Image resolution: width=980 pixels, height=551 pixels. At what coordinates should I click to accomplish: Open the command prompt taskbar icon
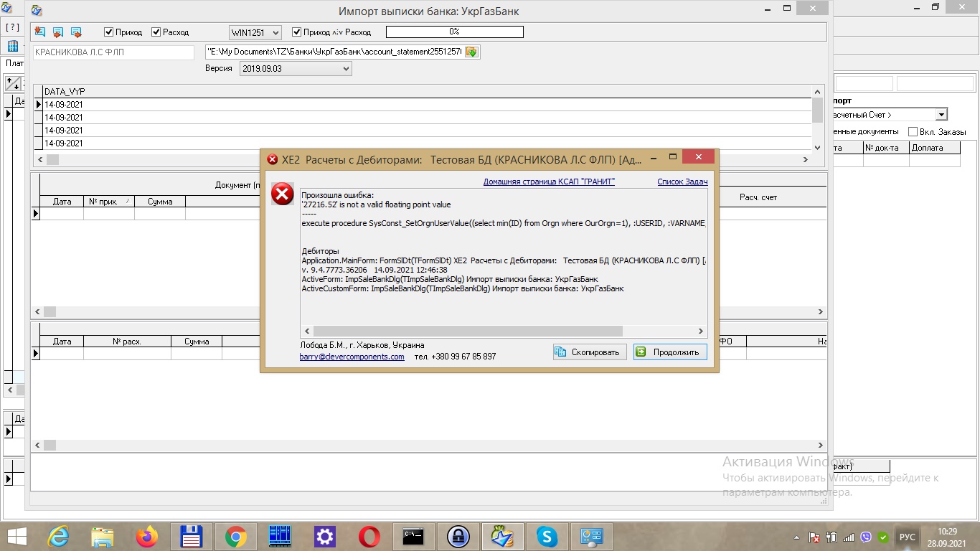tap(413, 537)
